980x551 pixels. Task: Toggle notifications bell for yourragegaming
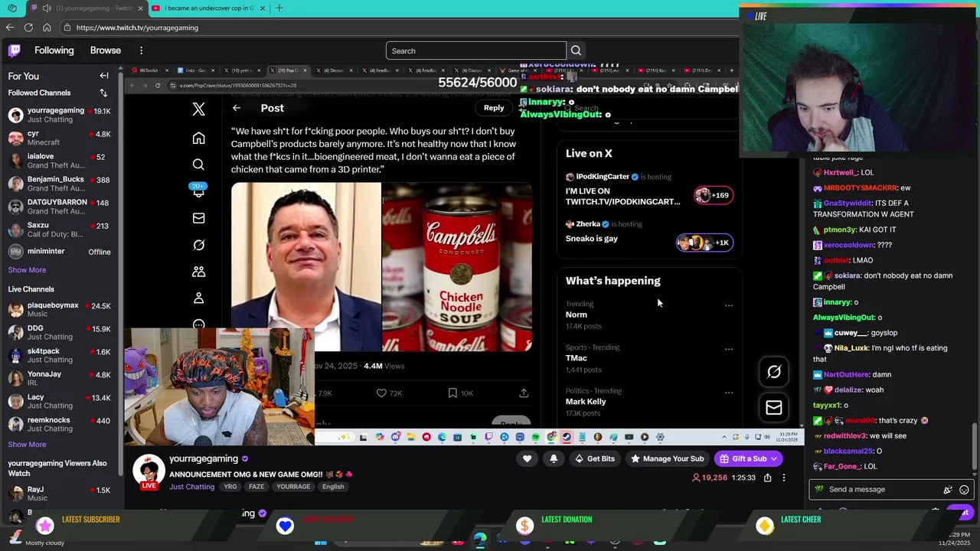pos(554,458)
